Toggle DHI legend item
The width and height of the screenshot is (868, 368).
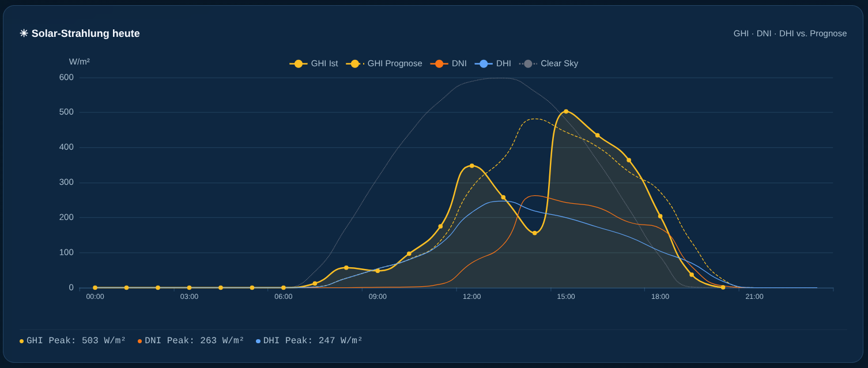[x=493, y=63]
